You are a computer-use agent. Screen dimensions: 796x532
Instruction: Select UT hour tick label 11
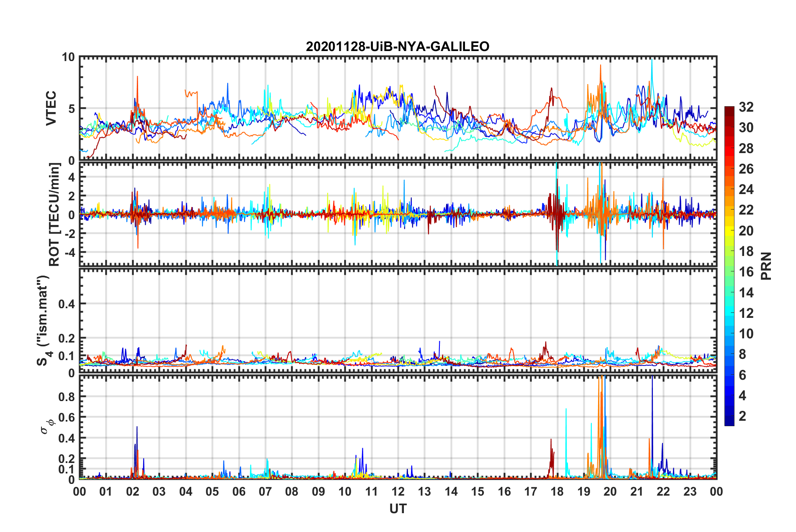coord(372,491)
